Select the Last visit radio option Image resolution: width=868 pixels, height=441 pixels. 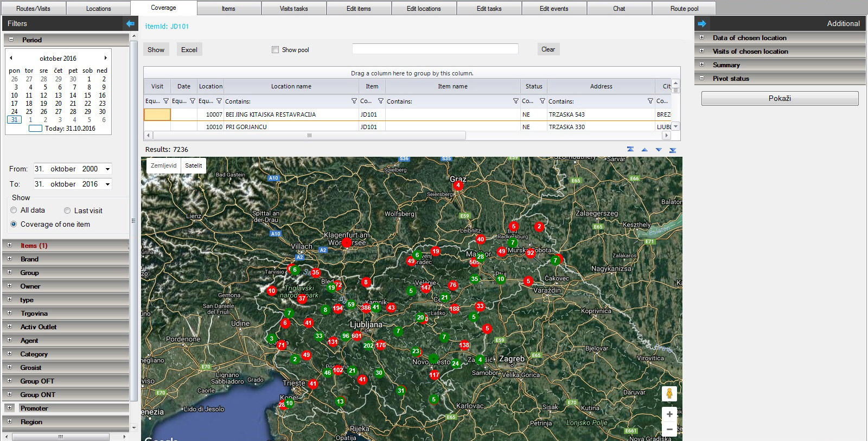[x=67, y=210]
